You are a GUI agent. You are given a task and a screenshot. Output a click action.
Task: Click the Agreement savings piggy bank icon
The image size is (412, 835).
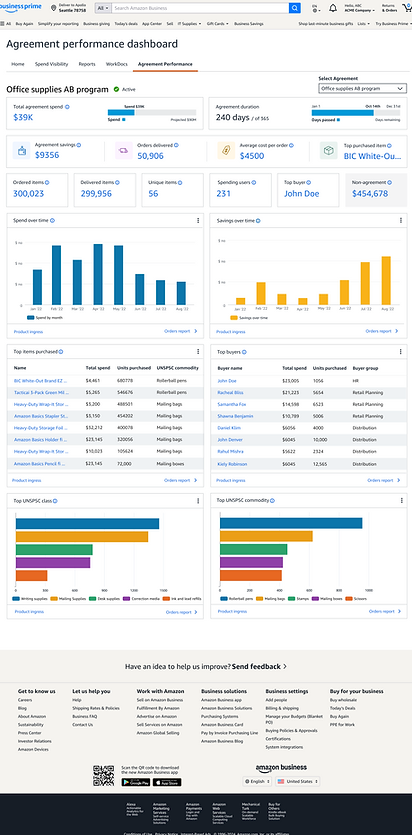pos(21,151)
